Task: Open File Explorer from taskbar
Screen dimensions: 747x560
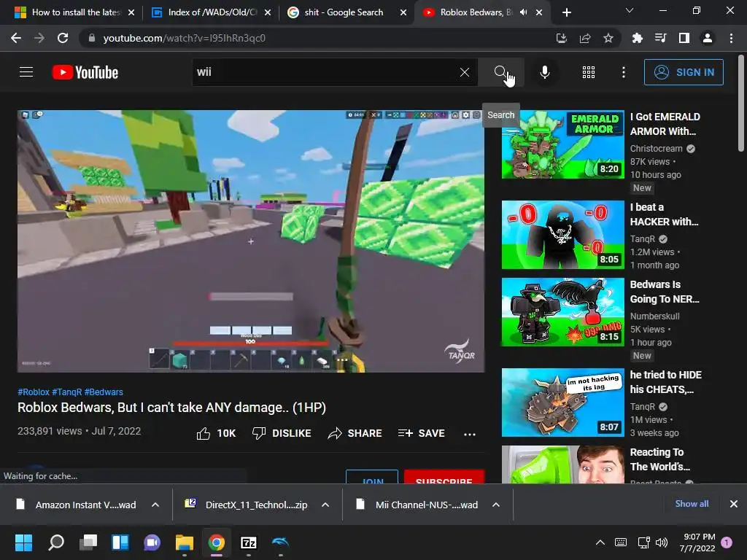Action: (185, 542)
